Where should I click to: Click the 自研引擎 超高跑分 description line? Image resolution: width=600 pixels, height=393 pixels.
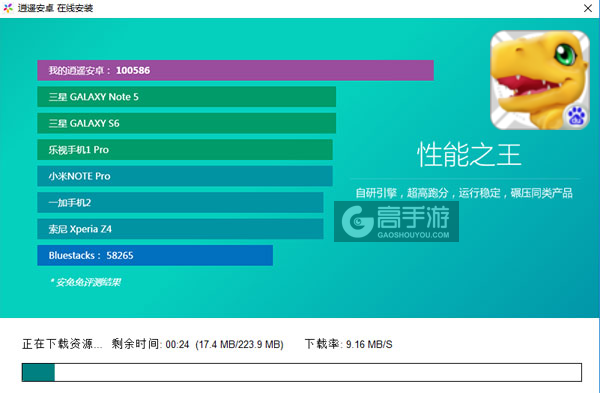pyautogui.click(x=464, y=193)
